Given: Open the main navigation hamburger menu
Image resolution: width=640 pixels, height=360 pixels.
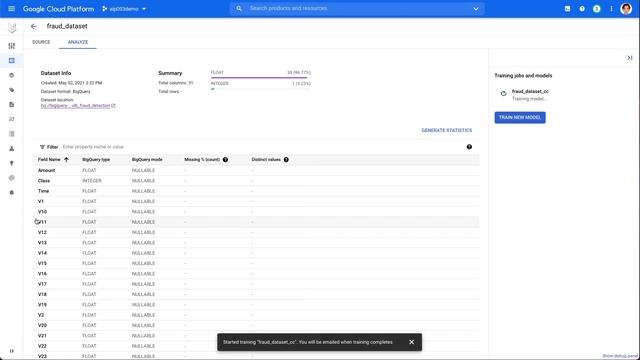Looking at the screenshot, I should coord(11,9).
